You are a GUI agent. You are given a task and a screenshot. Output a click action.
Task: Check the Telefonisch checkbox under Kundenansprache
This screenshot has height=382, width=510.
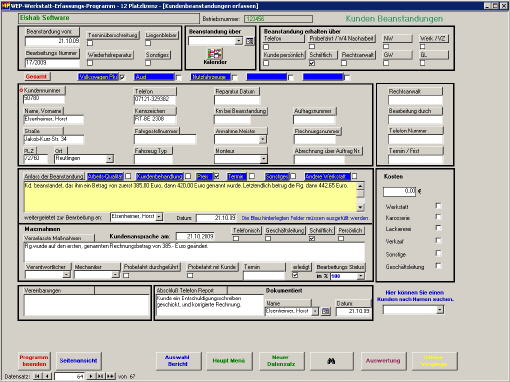click(x=236, y=238)
